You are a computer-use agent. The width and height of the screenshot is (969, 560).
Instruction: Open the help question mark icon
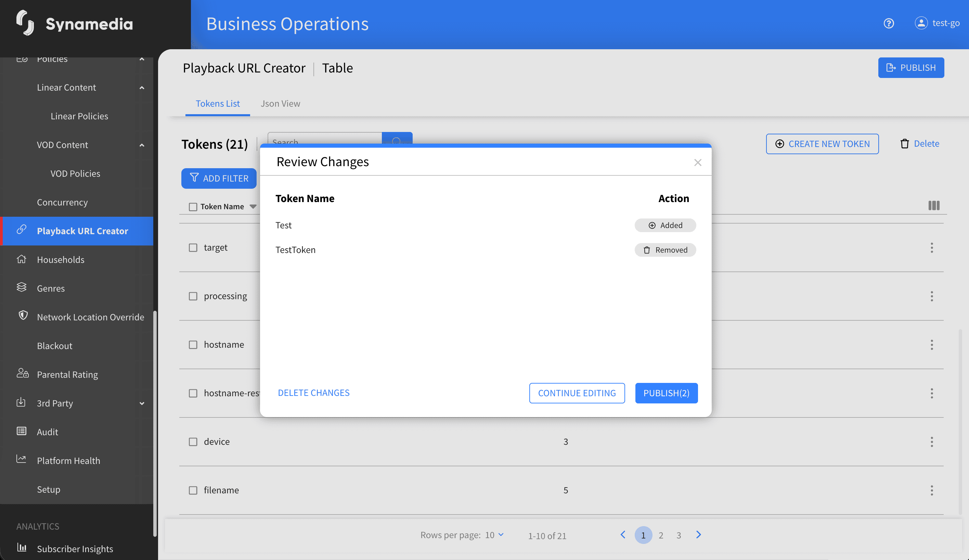click(x=889, y=24)
